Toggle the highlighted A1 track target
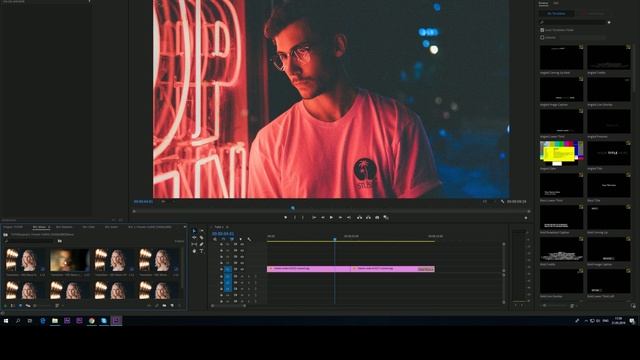 click(228, 276)
